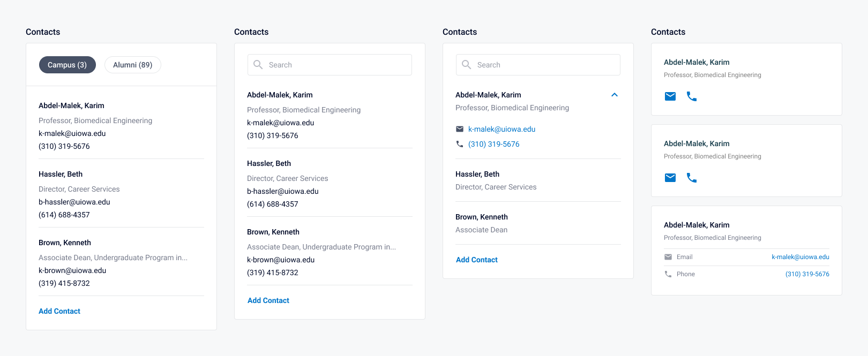Click the phone icon in the second contact card
The image size is (868, 356).
[692, 178]
